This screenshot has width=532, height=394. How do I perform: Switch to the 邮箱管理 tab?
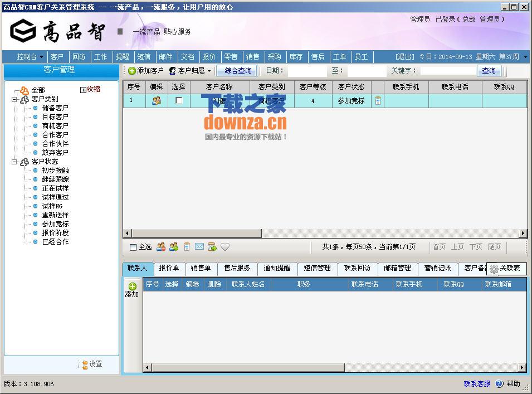pos(397,268)
